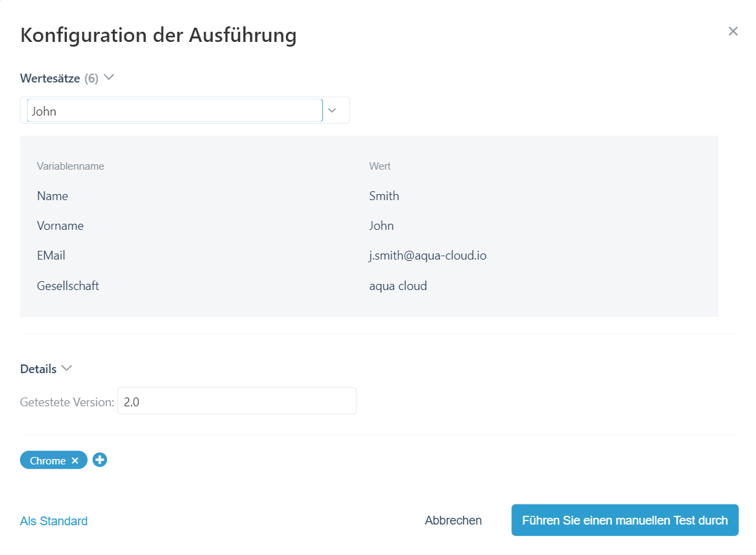Click the Wert column header
Viewport: 756px width, 555px height.
(x=379, y=166)
